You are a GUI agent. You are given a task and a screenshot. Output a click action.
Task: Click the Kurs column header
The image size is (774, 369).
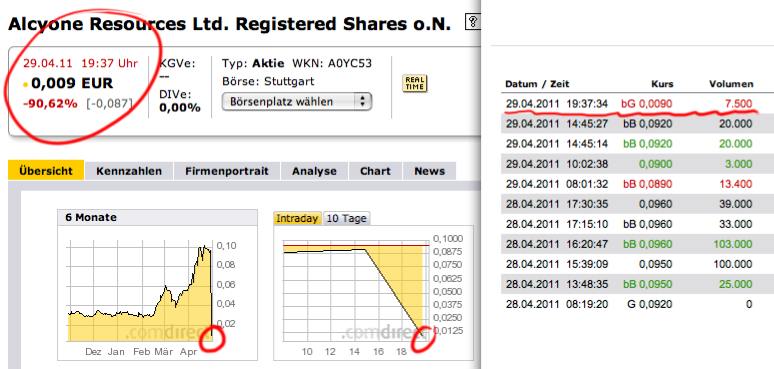[x=661, y=84]
